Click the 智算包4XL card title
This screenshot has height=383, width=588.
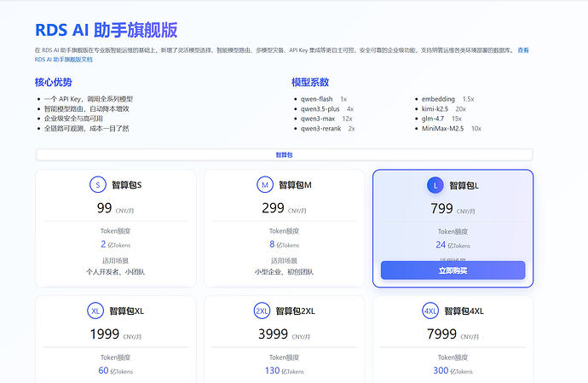tap(464, 310)
